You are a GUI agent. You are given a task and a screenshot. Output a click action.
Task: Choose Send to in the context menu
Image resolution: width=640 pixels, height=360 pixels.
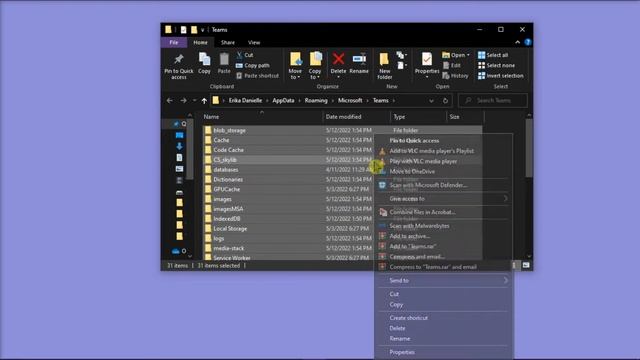tap(443, 280)
